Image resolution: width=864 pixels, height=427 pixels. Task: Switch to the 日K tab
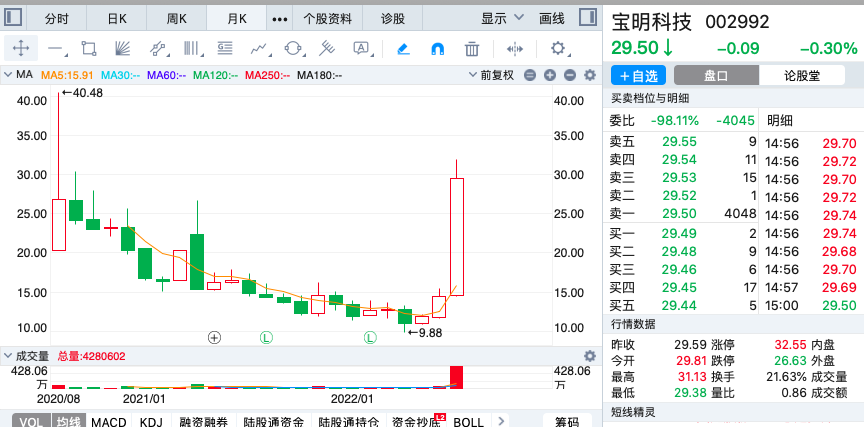point(117,18)
